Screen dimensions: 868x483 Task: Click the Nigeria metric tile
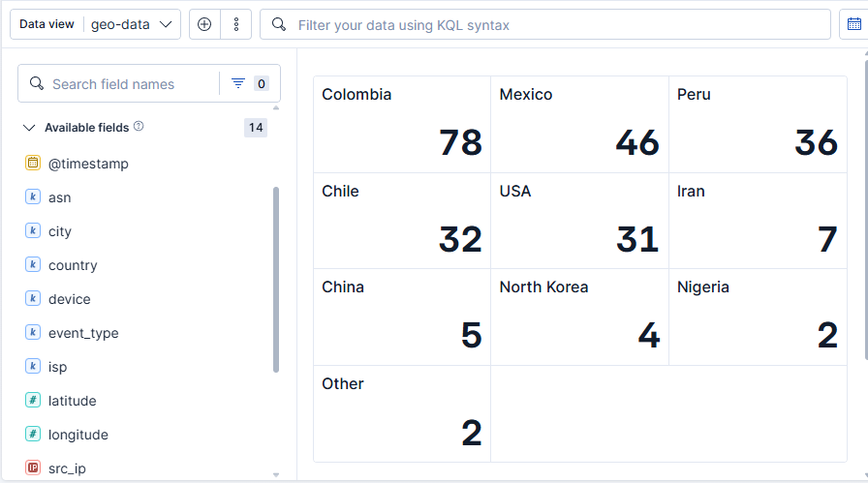[758, 317]
